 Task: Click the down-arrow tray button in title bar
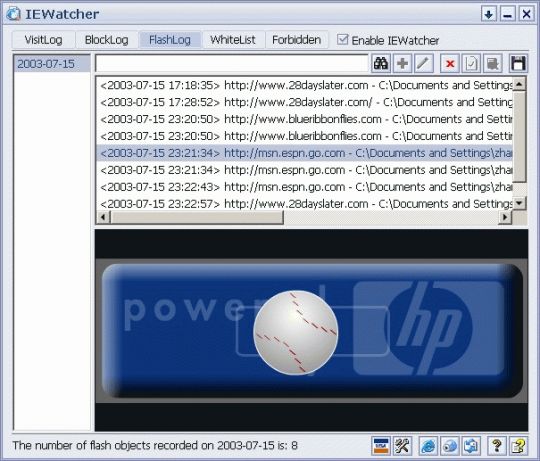pos(489,14)
